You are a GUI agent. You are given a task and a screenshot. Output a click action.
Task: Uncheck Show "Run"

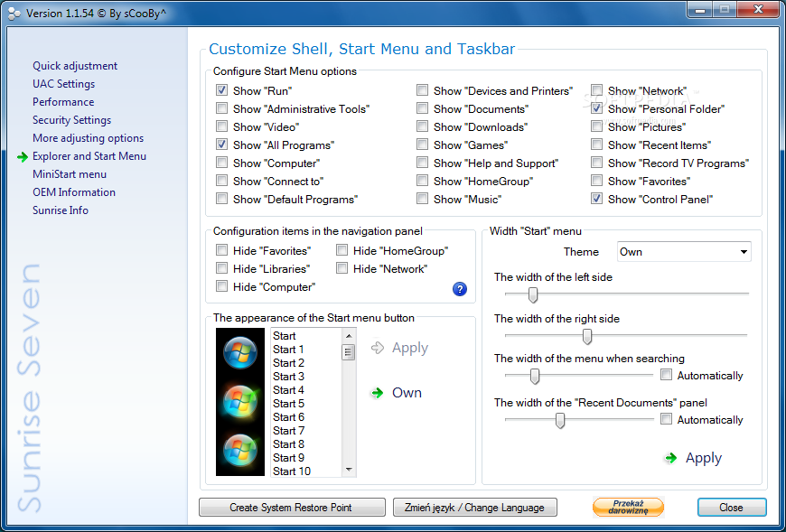point(221,90)
